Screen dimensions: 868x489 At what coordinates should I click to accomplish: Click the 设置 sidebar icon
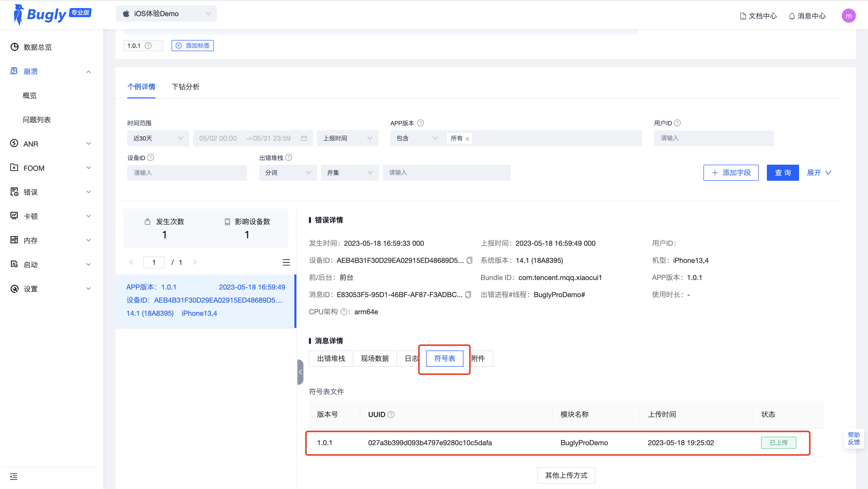(14, 289)
